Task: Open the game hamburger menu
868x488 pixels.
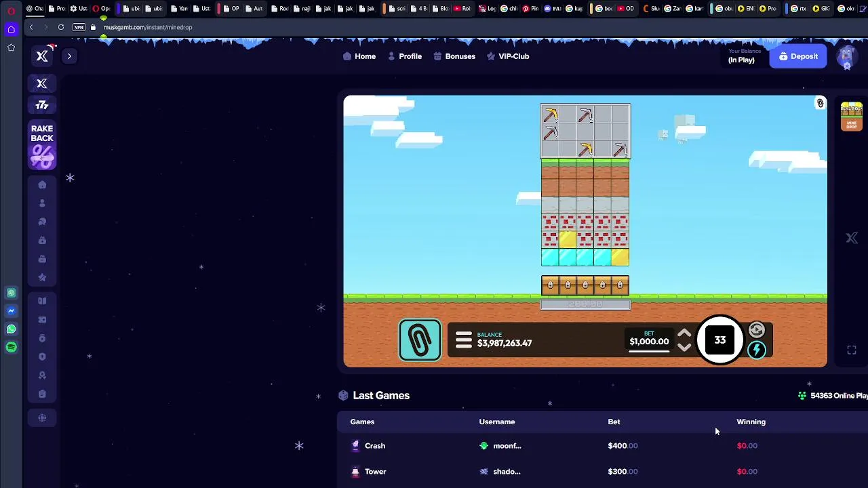Action: 463,340
